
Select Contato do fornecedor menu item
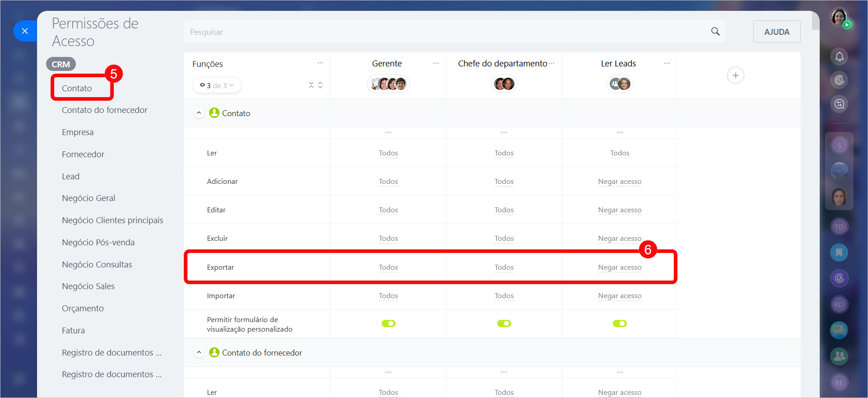pos(104,110)
